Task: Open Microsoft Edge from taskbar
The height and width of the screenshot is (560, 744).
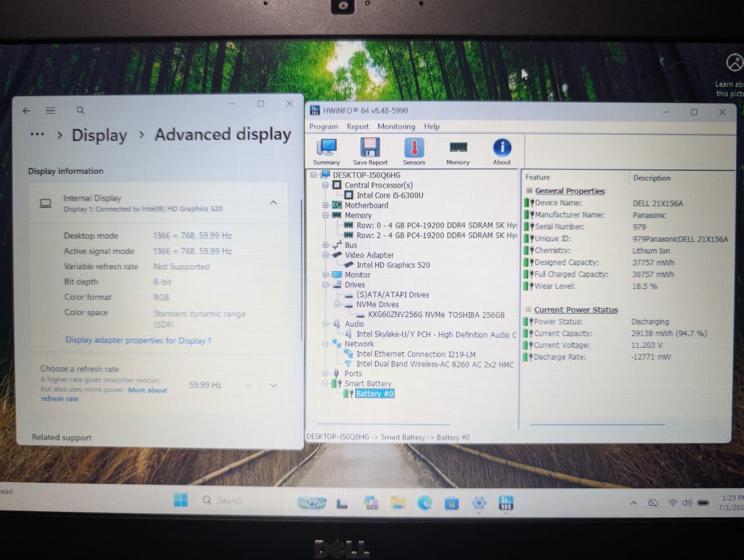Action: 424,503
